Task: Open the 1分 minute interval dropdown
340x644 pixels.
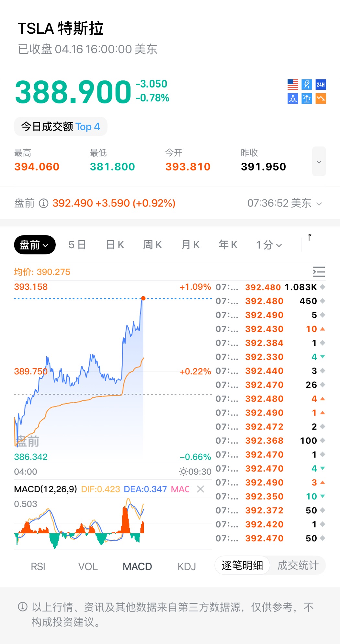Action: 269,245
